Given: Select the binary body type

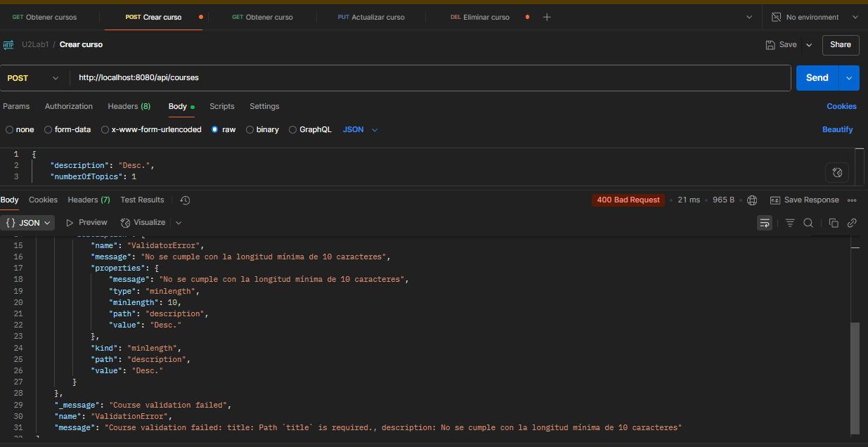Looking at the screenshot, I should (x=262, y=129).
